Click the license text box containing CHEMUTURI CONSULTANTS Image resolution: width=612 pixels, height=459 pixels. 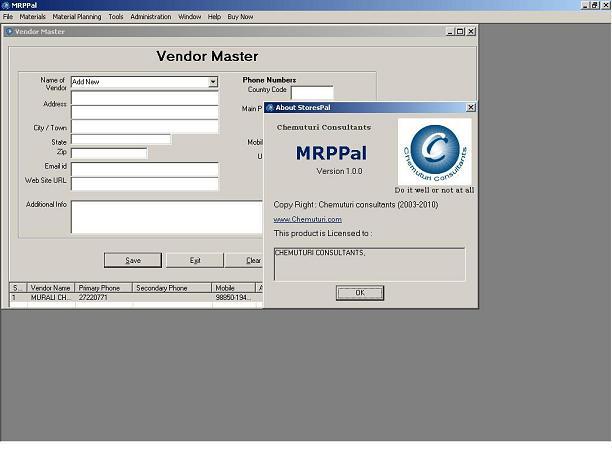[x=369, y=264]
